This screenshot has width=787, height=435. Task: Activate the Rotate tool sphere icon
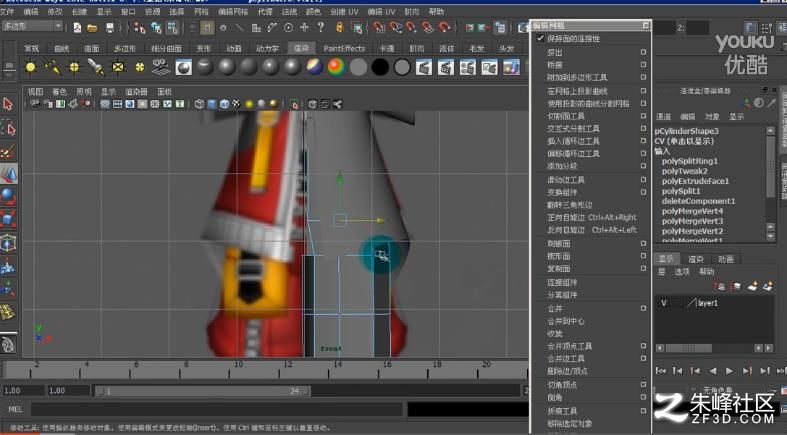pos(9,197)
